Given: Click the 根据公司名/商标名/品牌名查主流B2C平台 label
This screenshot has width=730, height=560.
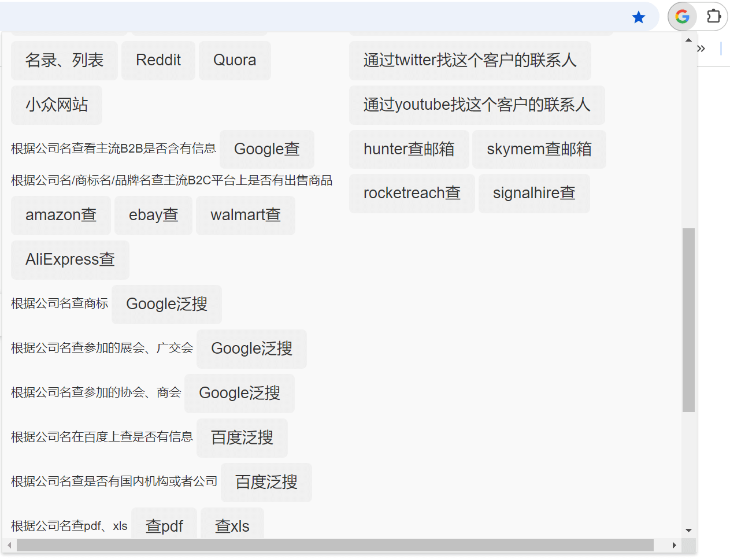Looking at the screenshot, I should (172, 180).
